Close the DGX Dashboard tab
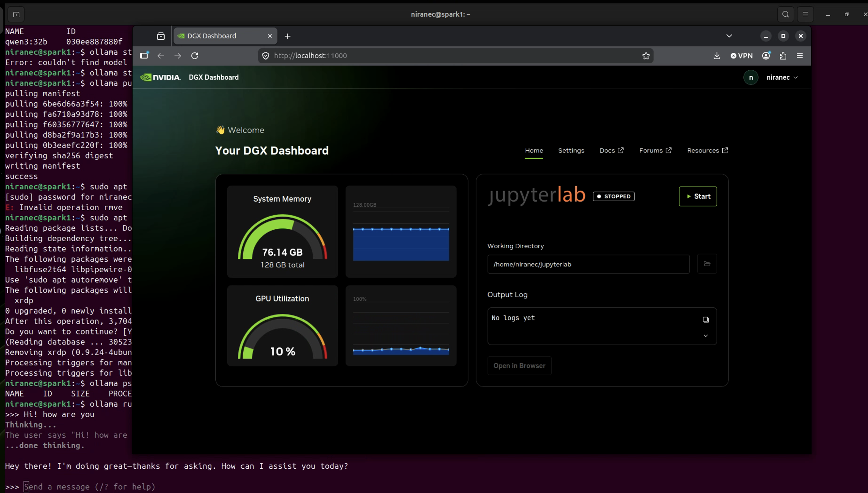Image resolution: width=868 pixels, height=493 pixels. 270,36
